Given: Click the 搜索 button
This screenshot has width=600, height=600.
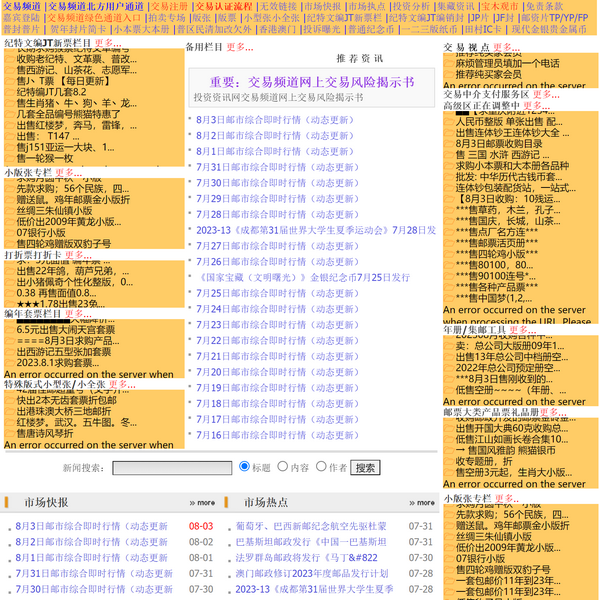Looking at the screenshot, I should 365,467.
